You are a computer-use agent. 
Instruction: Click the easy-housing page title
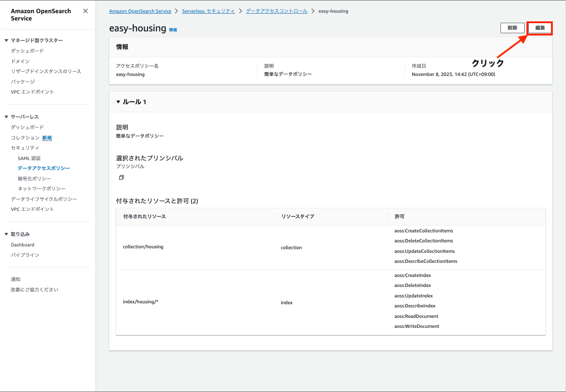(x=137, y=28)
